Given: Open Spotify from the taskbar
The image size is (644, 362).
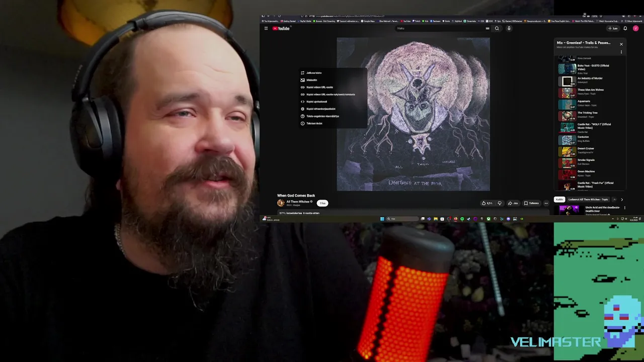Looking at the screenshot, I should [462, 219].
